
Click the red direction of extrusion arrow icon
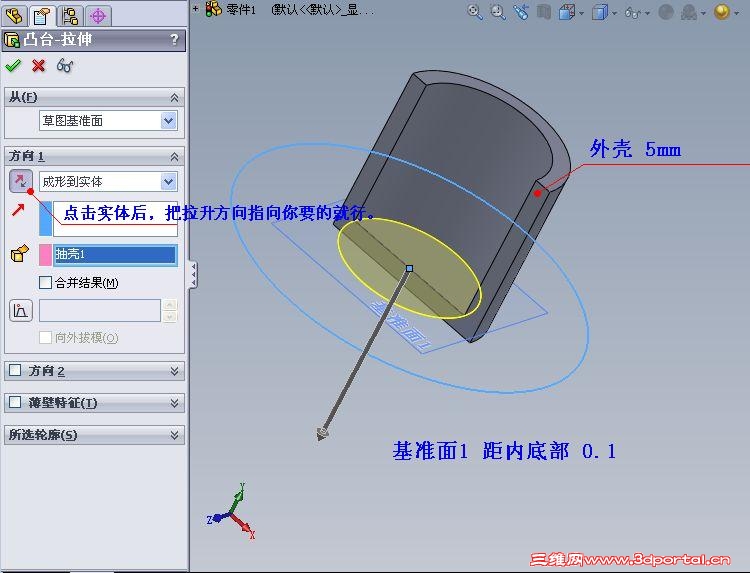pyautogui.click(x=18, y=209)
